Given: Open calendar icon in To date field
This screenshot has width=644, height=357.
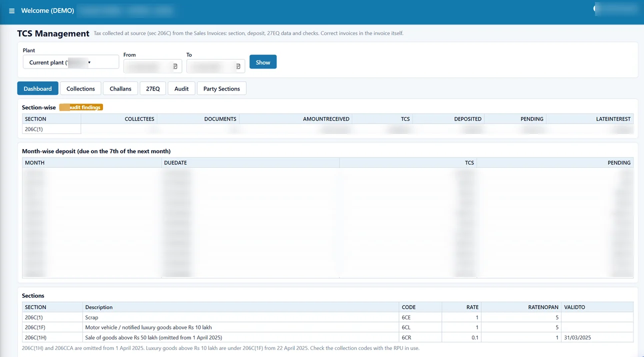Looking at the screenshot, I should [238, 66].
